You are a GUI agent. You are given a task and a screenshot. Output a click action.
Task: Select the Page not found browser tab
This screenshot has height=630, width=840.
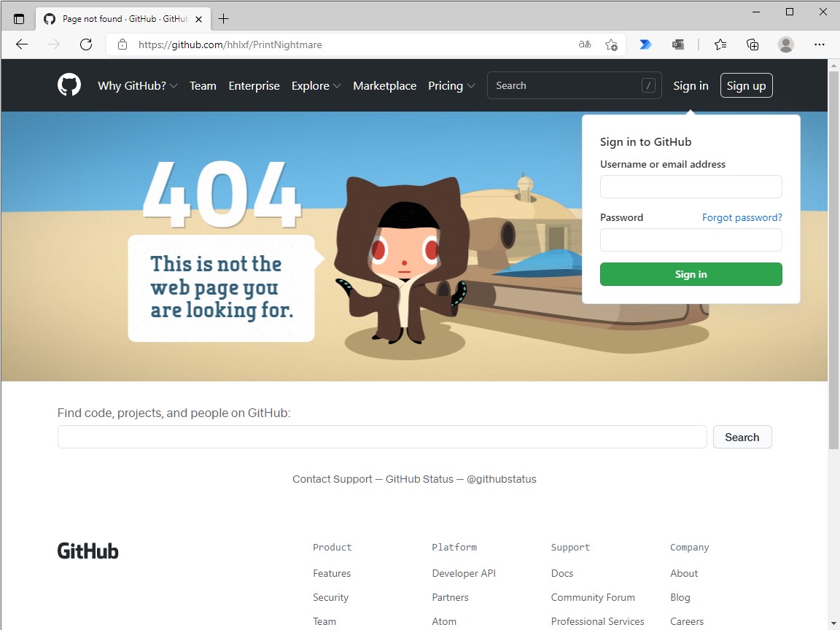click(117, 18)
